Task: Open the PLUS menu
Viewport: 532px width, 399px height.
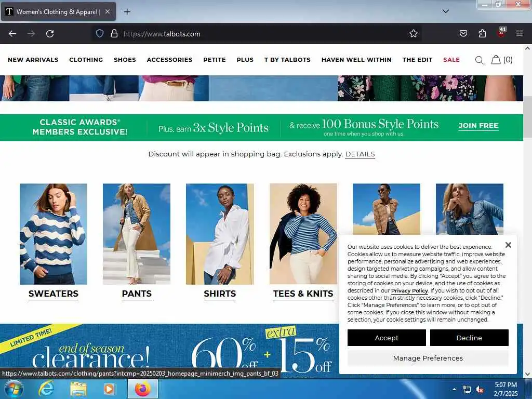Action: [245, 60]
